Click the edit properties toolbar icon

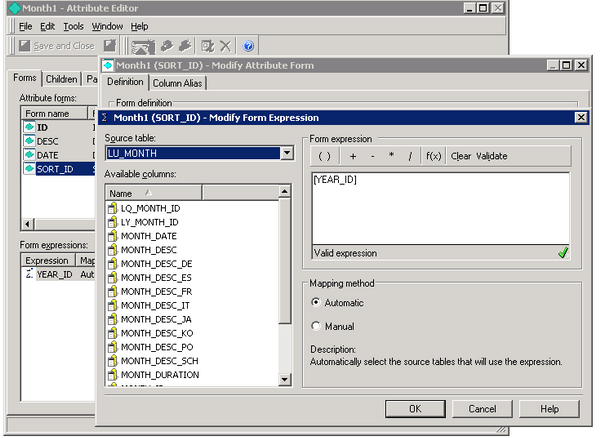(x=208, y=46)
